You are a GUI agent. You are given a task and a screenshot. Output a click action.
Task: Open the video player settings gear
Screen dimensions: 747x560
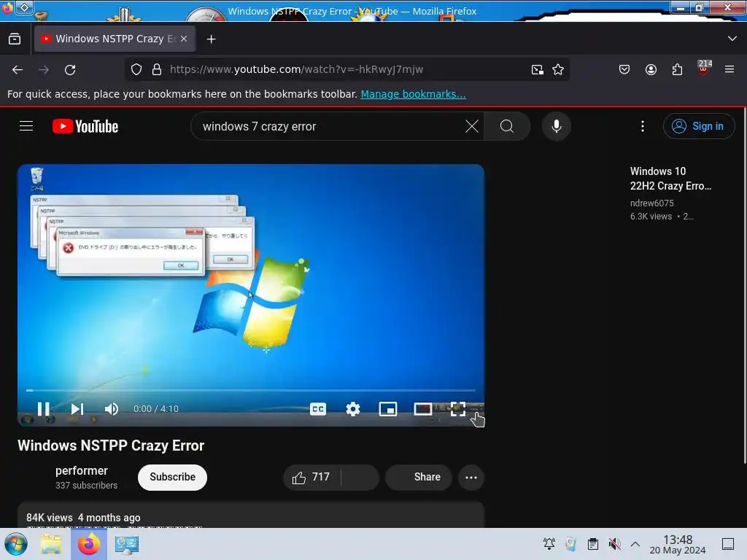353,409
